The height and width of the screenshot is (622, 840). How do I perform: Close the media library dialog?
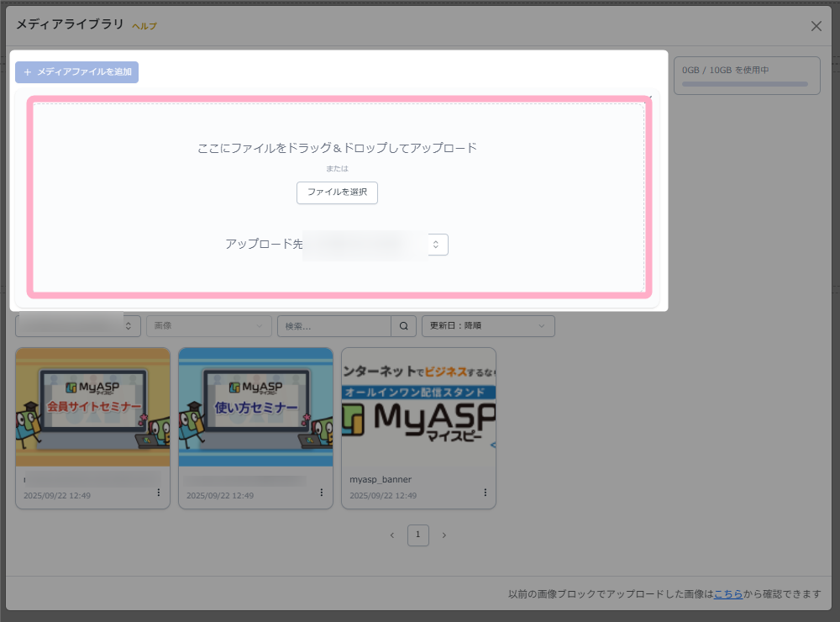(x=816, y=26)
